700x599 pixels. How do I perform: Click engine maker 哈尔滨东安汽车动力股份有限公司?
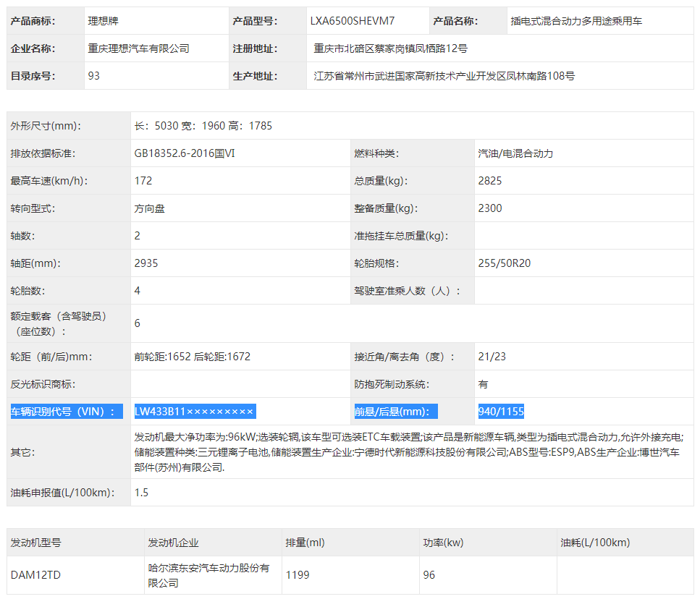(209, 575)
